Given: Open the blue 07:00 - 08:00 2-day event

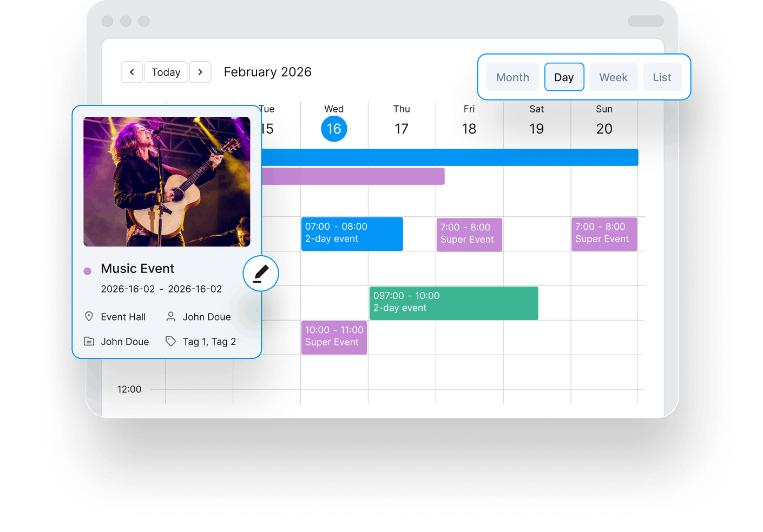Looking at the screenshot, I should (x=352, y=234).
